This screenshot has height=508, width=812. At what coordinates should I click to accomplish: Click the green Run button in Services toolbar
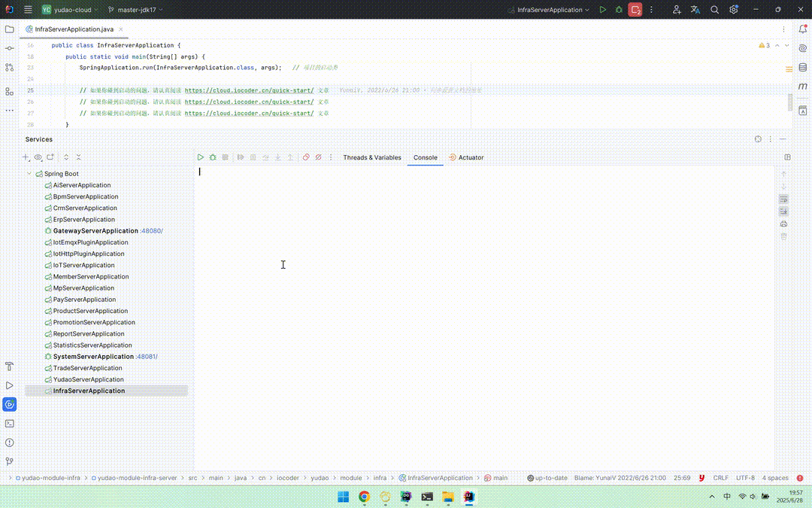[201, 157]
